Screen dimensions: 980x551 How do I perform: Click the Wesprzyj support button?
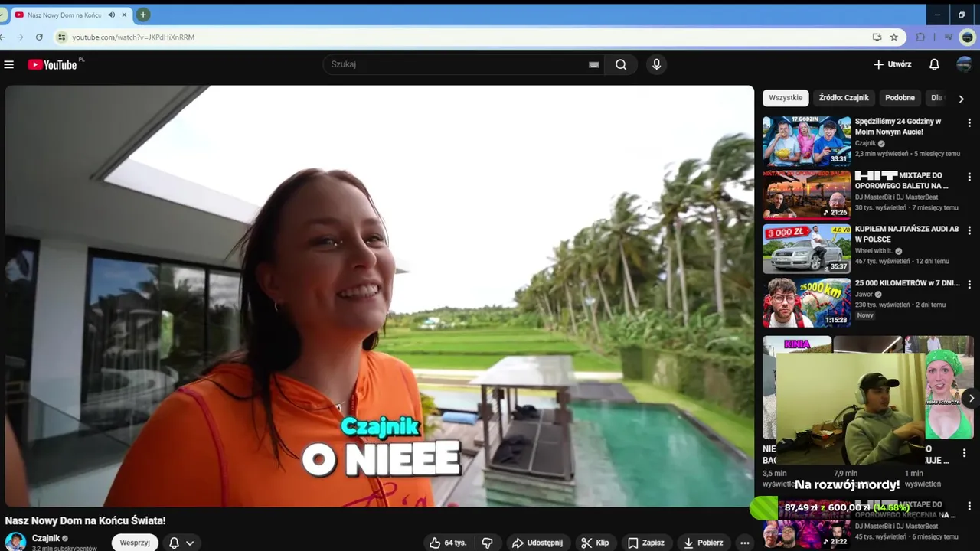click(x=135, y=543)
